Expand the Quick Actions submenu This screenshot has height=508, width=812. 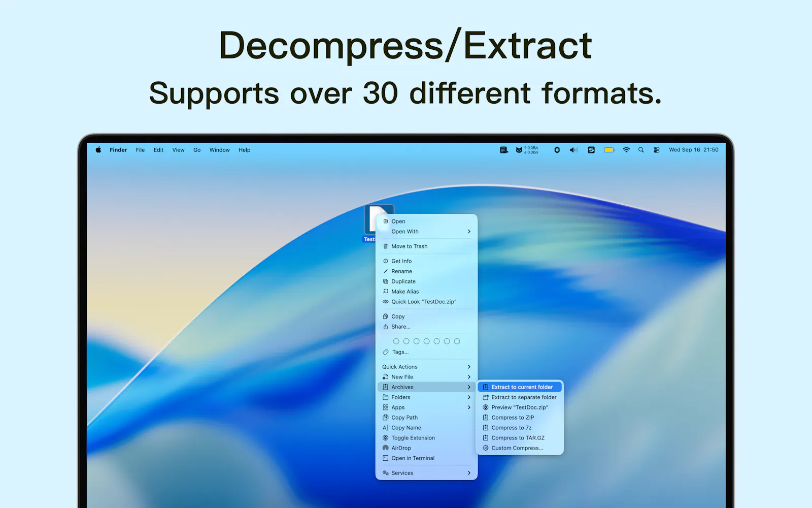click(x=426, y=367)
